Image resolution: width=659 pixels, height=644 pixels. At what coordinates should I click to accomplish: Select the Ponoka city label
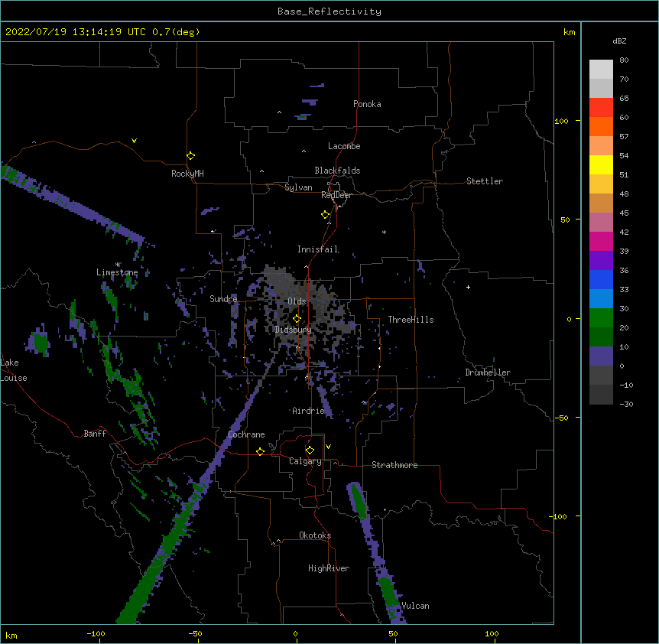pyautogui.click(x=367, y=104)
